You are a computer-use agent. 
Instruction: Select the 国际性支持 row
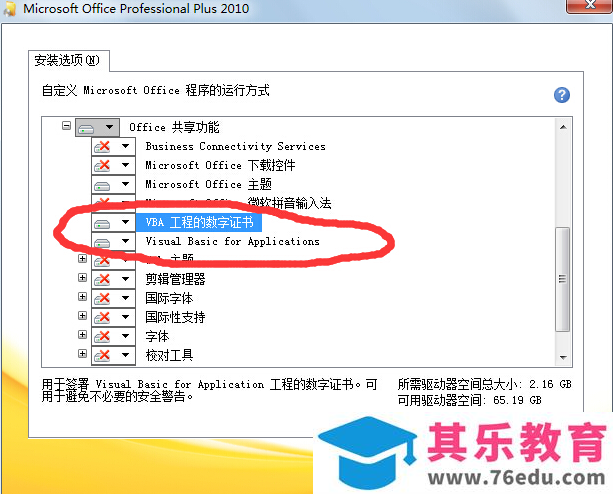tap(175, 317)
